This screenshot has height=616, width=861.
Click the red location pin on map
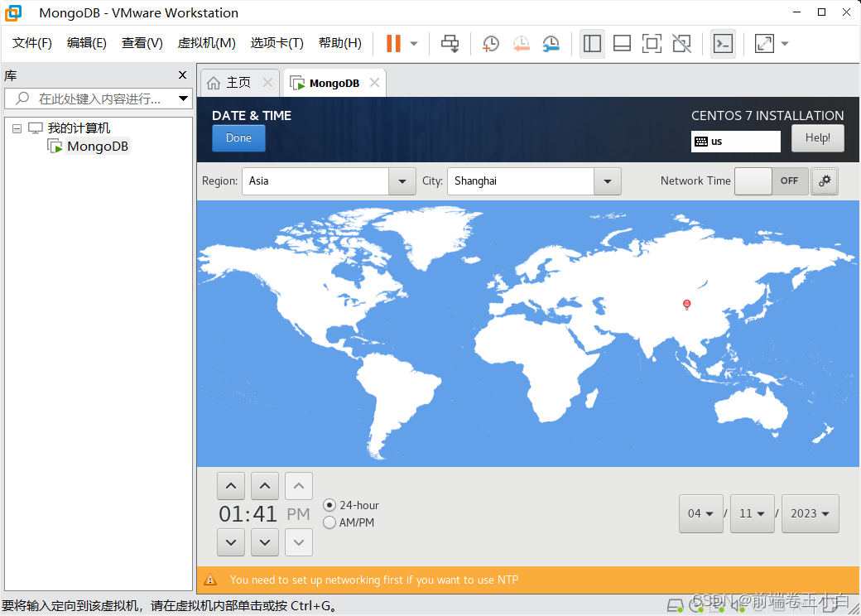tap(686, 305)
